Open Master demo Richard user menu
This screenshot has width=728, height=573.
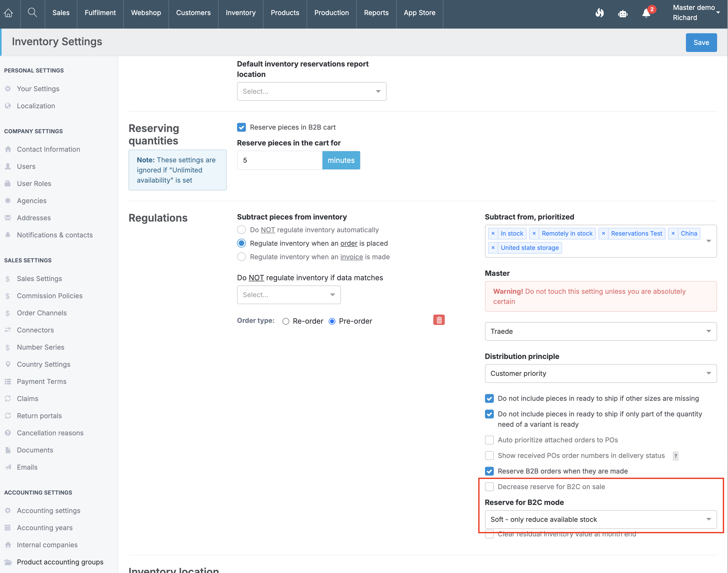pos(696,13)
